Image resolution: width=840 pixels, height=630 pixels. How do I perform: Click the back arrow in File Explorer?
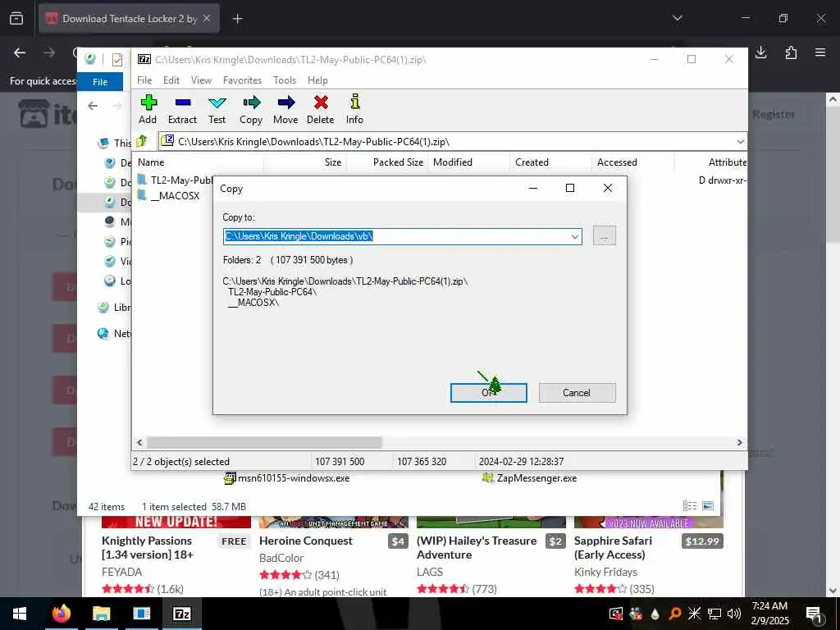click(93, 106)
